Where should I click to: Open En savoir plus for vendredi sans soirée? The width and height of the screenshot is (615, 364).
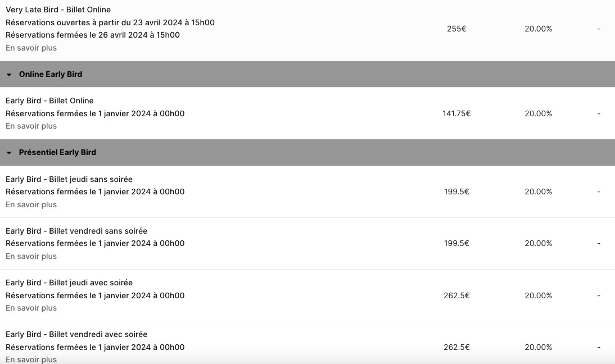point(31,256)
